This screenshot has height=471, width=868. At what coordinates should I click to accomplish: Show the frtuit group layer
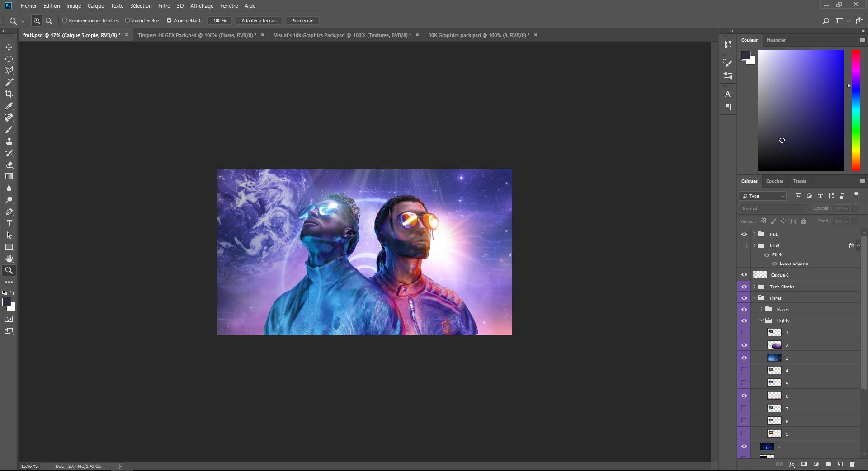click(x=744, y=245)
